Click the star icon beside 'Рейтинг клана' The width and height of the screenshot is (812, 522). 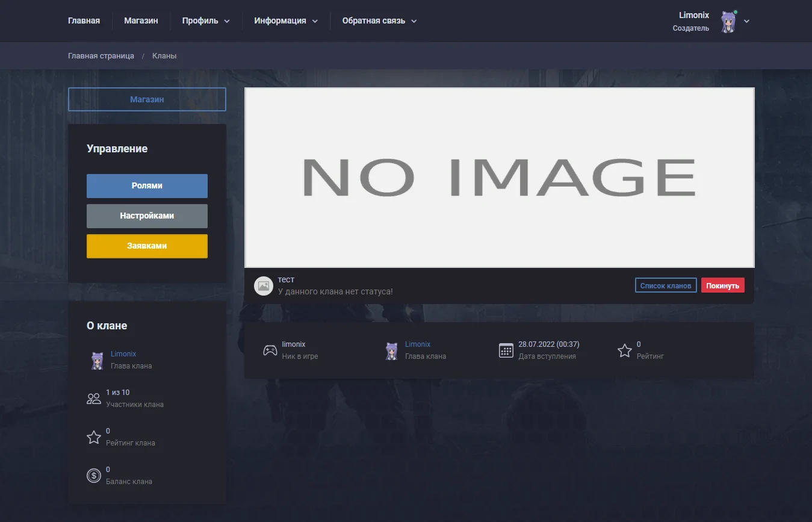coord(94,437)
